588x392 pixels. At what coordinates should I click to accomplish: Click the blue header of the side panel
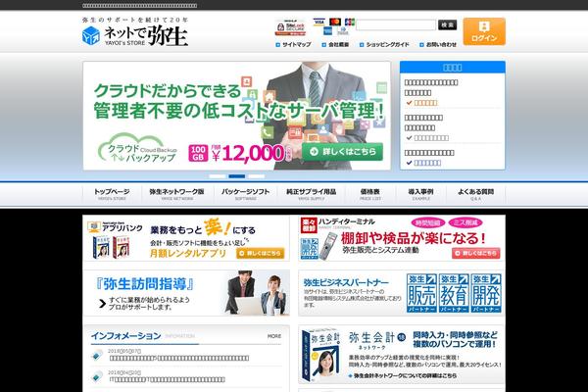coord(453,68)
